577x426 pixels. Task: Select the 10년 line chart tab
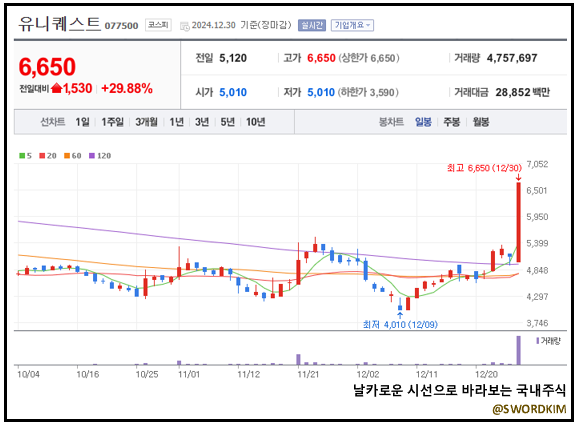[x=256, y=122]
